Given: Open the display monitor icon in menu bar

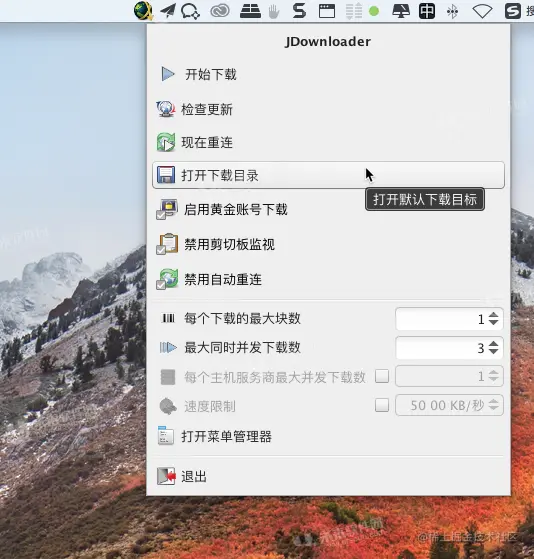Looking at the screenshot, I should tap(401, 11).
